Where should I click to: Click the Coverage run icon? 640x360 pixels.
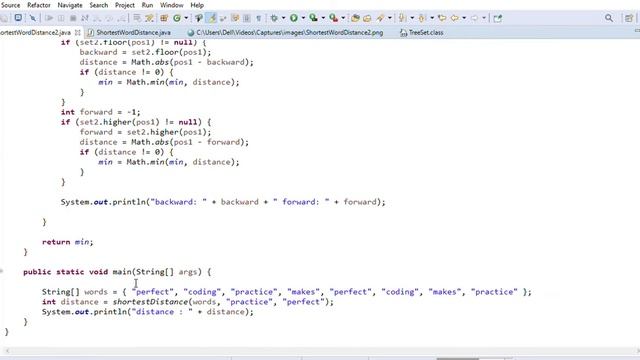[313, 18]
